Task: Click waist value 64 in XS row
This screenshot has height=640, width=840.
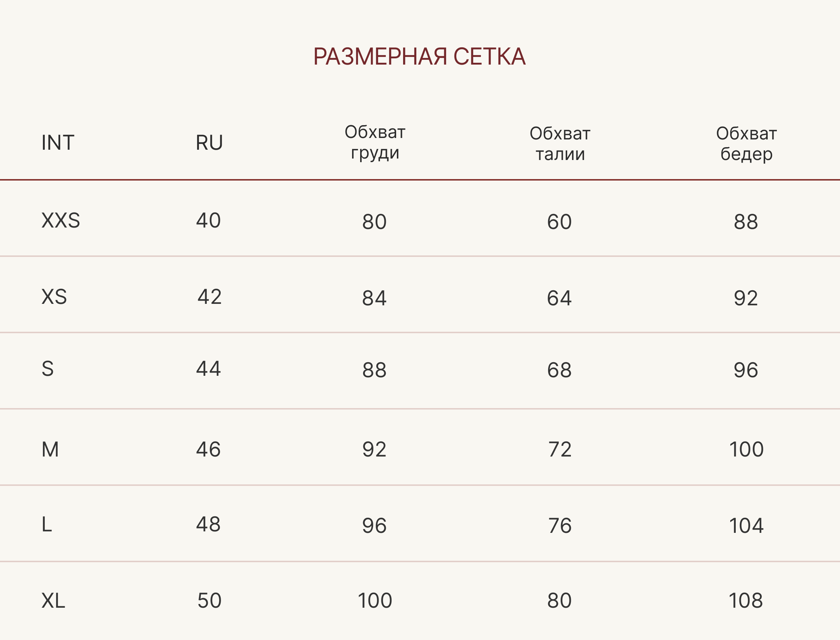Action: click(560, 298)
